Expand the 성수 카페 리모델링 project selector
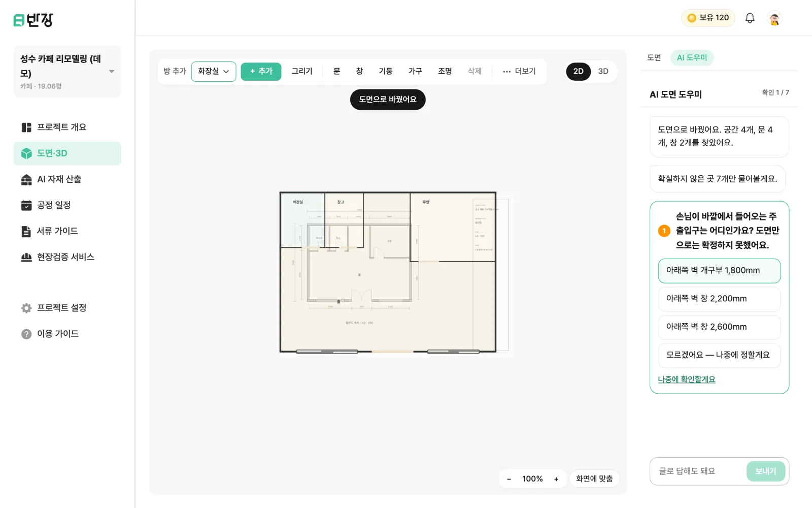This screenshot has height=508, width=812. [x=67, y=72]
